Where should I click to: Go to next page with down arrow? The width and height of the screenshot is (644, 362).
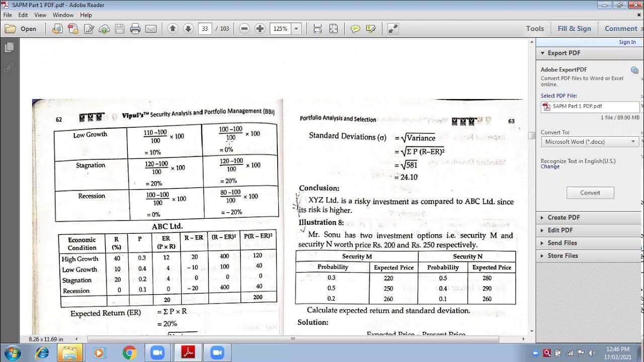tap(188, 29)
